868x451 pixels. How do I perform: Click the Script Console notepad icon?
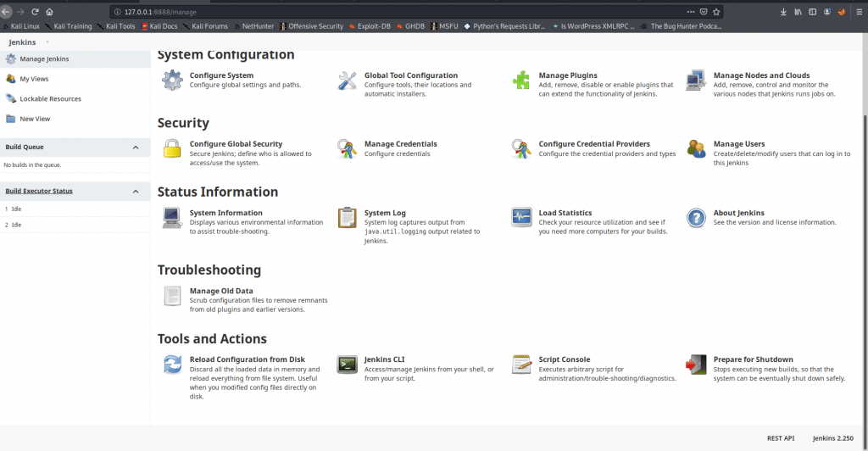point(521,365)
